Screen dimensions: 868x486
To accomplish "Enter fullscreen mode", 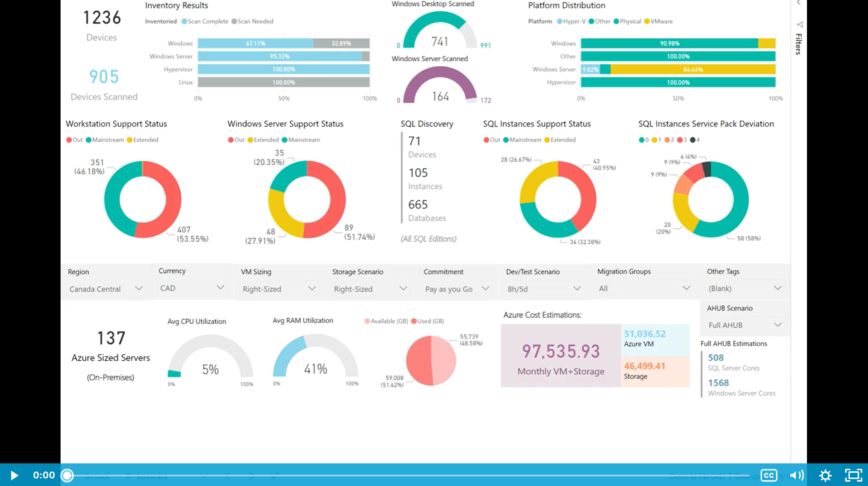I will [854, 475].
